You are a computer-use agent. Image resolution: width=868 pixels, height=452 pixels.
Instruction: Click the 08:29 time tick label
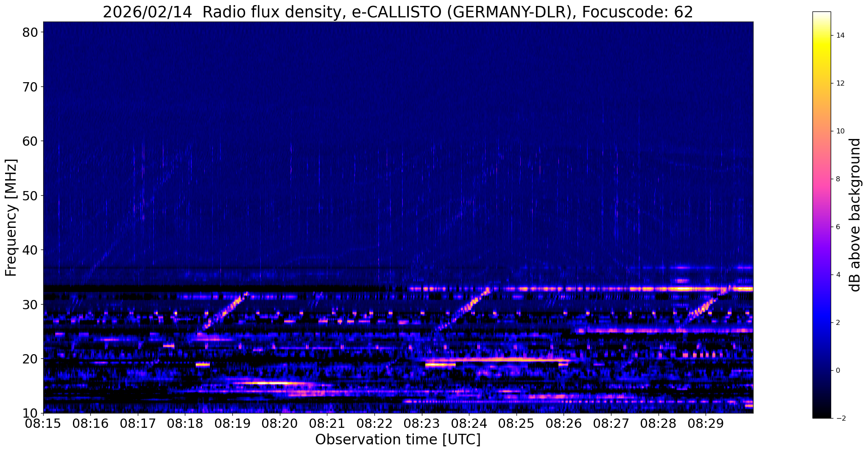(x=706, y=423)
